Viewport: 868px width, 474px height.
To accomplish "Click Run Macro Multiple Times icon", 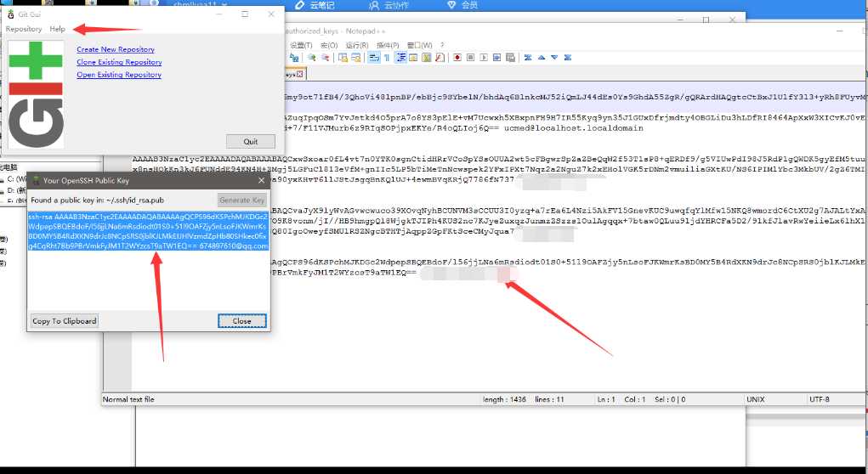I will click(x=496, y=58).
